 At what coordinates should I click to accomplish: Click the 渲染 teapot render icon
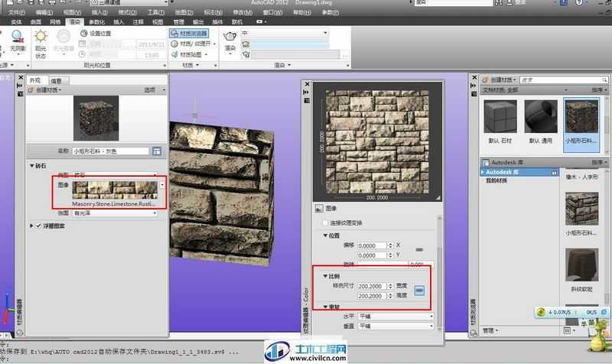(x=230, y=37)
